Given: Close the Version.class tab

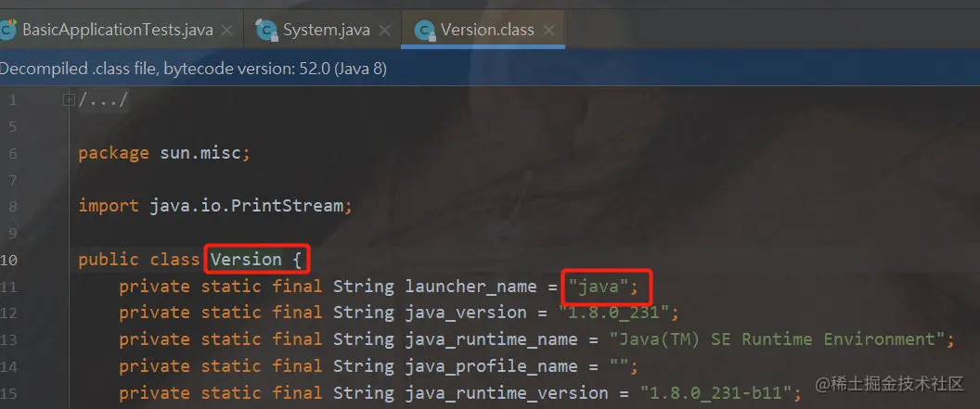Looking at the screenshot, I should tap(548, 30).
